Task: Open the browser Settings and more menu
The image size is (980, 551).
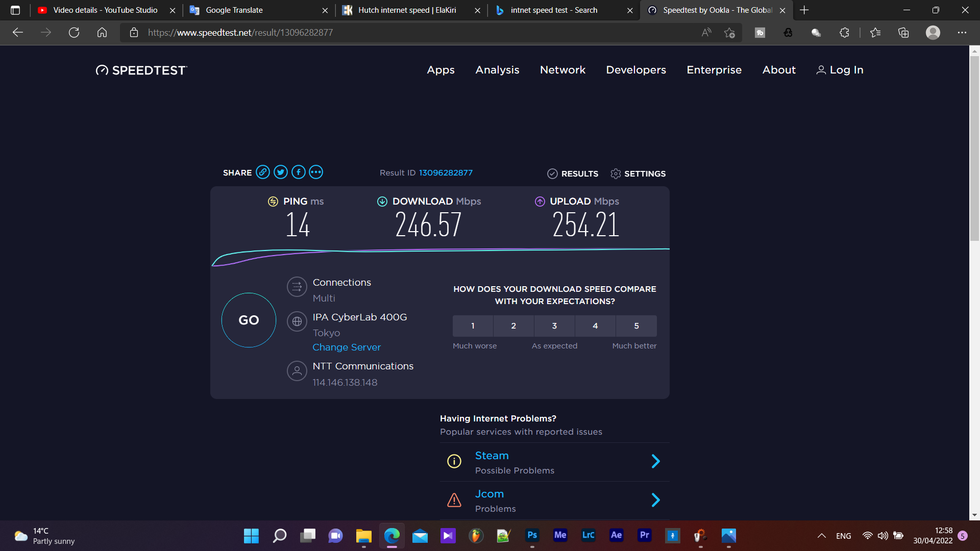Action: coord(962,33)
